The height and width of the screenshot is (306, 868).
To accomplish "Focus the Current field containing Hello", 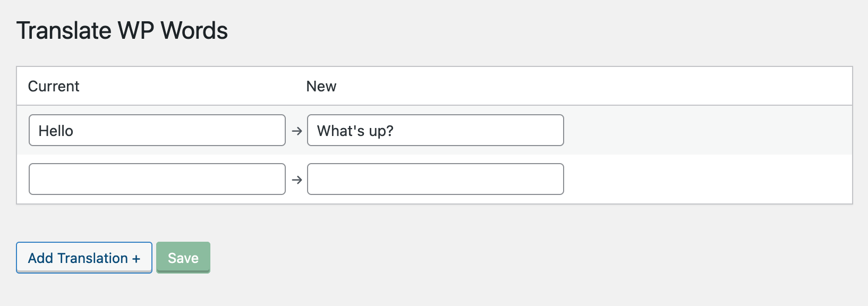I will [x=157, y=130].
